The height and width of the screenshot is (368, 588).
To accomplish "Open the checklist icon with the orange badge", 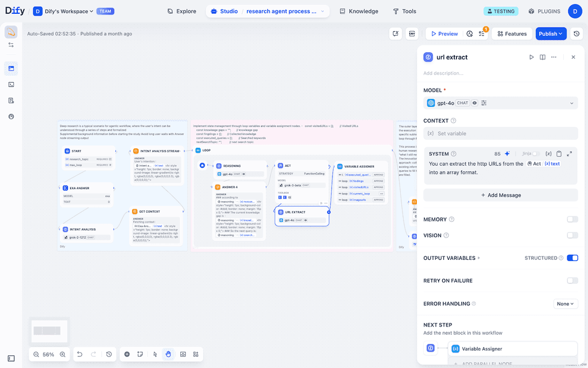I will pos(481,33).
